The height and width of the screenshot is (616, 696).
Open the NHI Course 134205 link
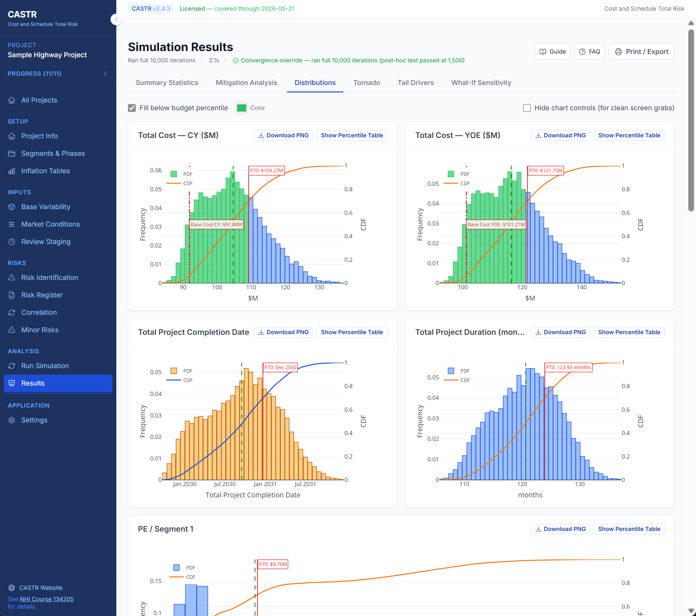pyautogui.click(x=46, y=599)
